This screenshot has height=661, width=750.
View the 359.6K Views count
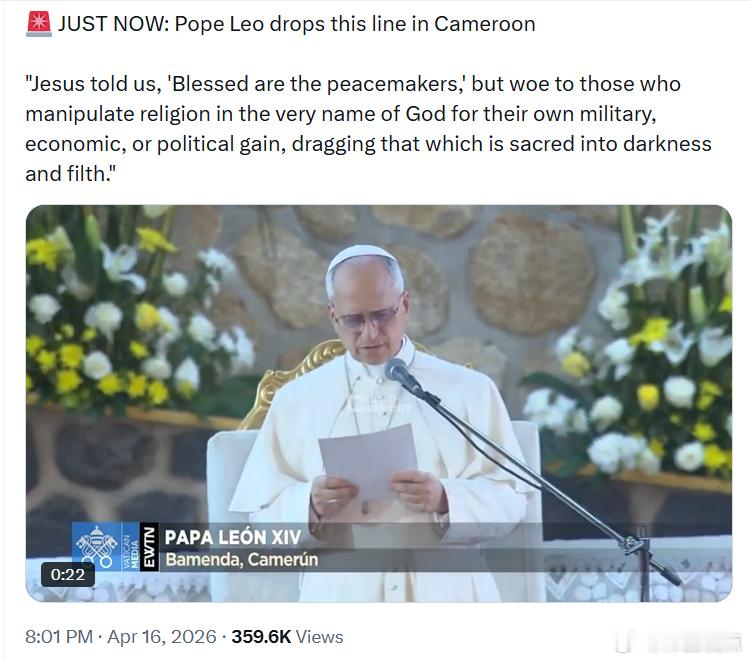(x=287, y=637)
